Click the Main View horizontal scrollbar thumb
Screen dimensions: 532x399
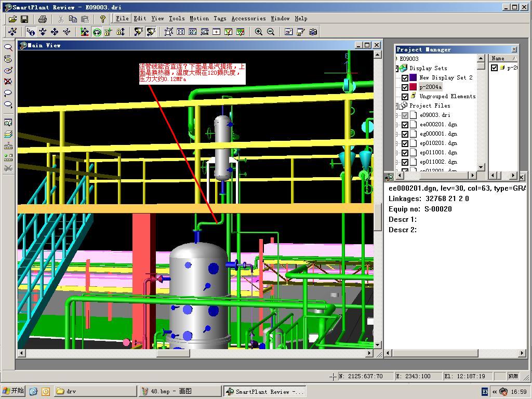tap(173, 353)
